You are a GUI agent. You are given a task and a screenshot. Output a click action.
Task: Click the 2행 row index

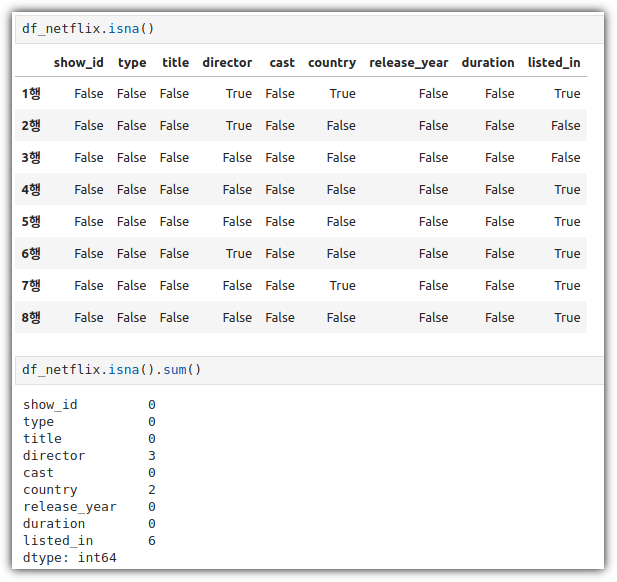tap(31, 126)
